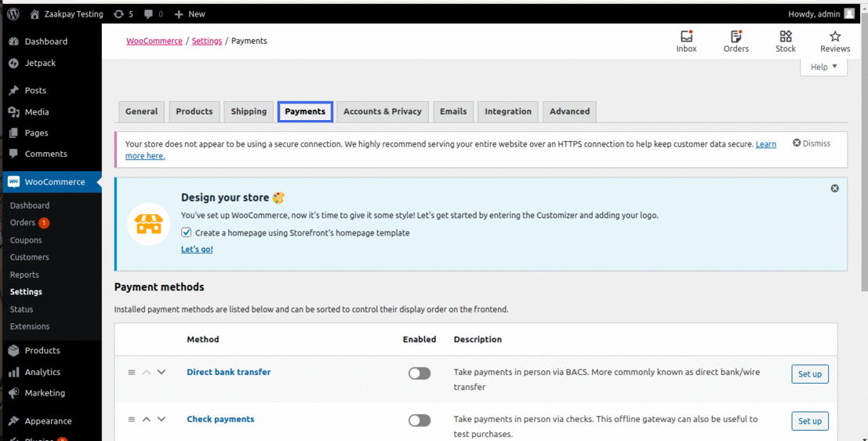The image size is (868, 441).
Task: Move Check payments up
Action: coord(147,419)
